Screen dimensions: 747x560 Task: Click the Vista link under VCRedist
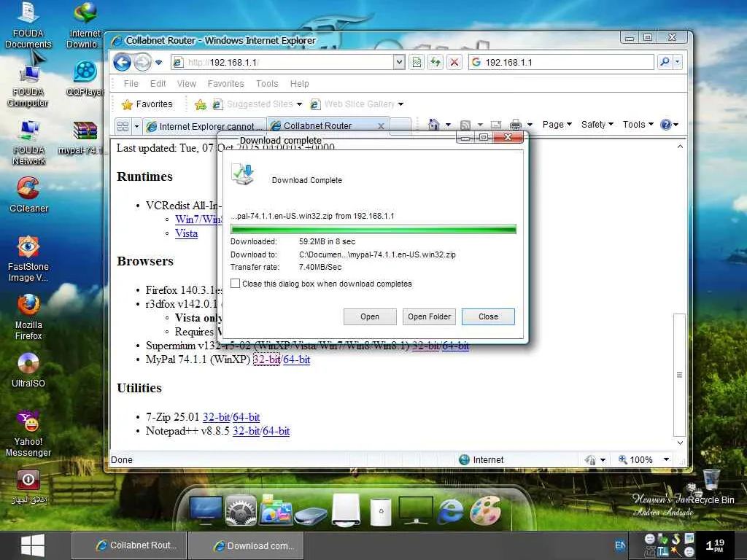point(186,233)
